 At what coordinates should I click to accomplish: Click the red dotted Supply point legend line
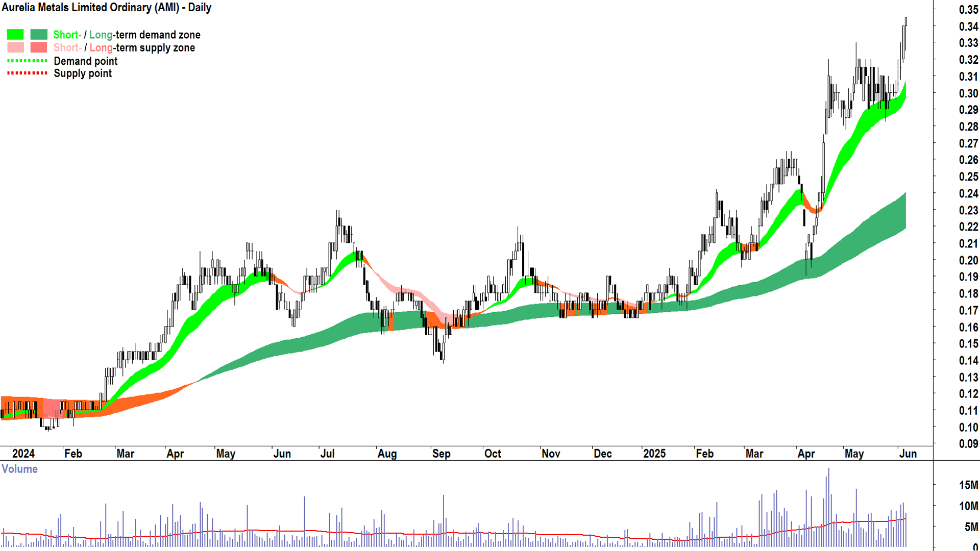(27, 73)
